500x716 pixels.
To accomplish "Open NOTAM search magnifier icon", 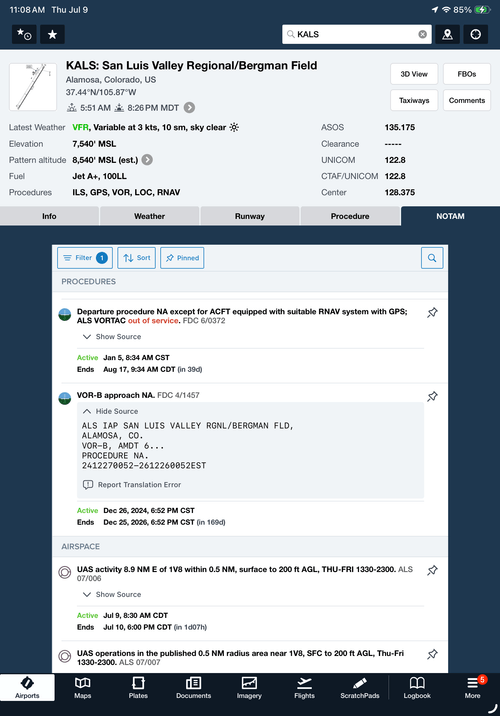I will click(432, 258).
